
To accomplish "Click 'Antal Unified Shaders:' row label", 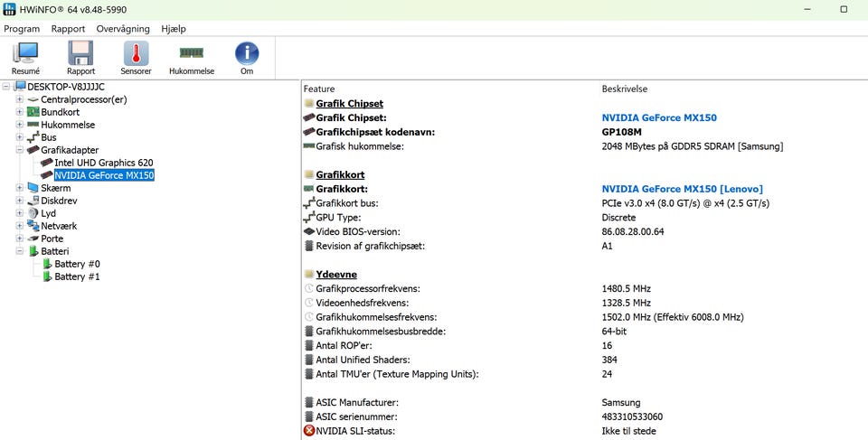I will coord(363,360).
